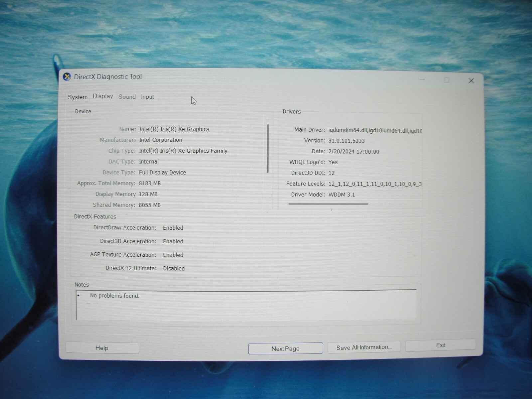
Task: Switch to the Input tab
Action: (147, 96)
